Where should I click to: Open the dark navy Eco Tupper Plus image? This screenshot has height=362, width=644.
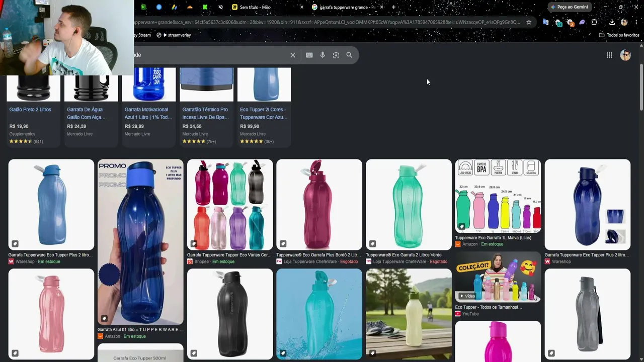(587, 205)
